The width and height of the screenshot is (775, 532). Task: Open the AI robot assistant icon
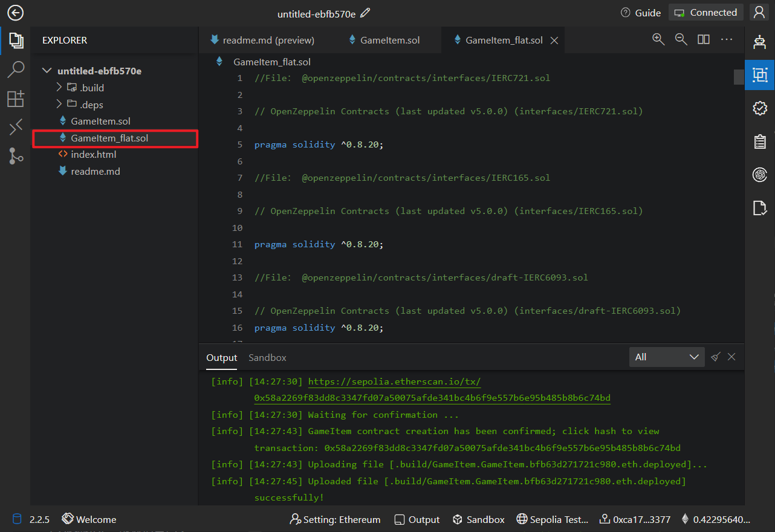point(760,42)
